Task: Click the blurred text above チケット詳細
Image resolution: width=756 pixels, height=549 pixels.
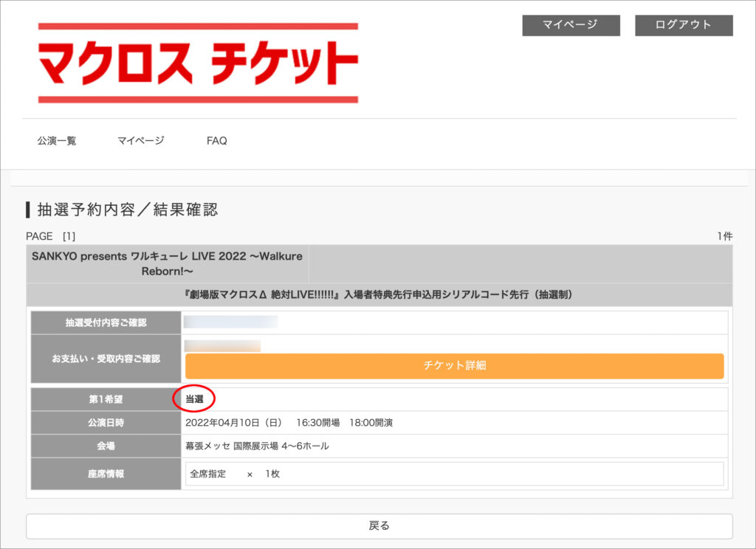Action: click(x=222, y=345)
